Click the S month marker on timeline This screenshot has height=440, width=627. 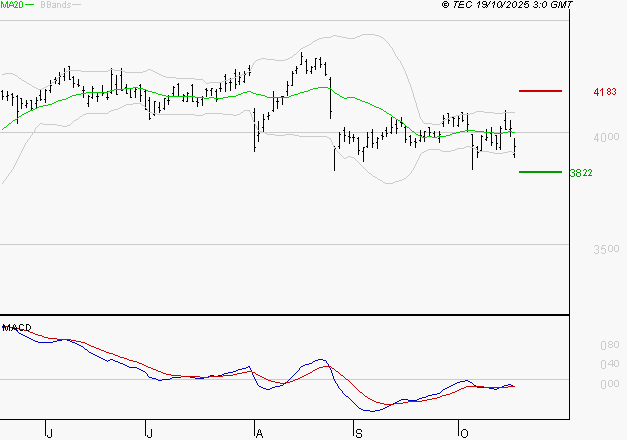359,434
